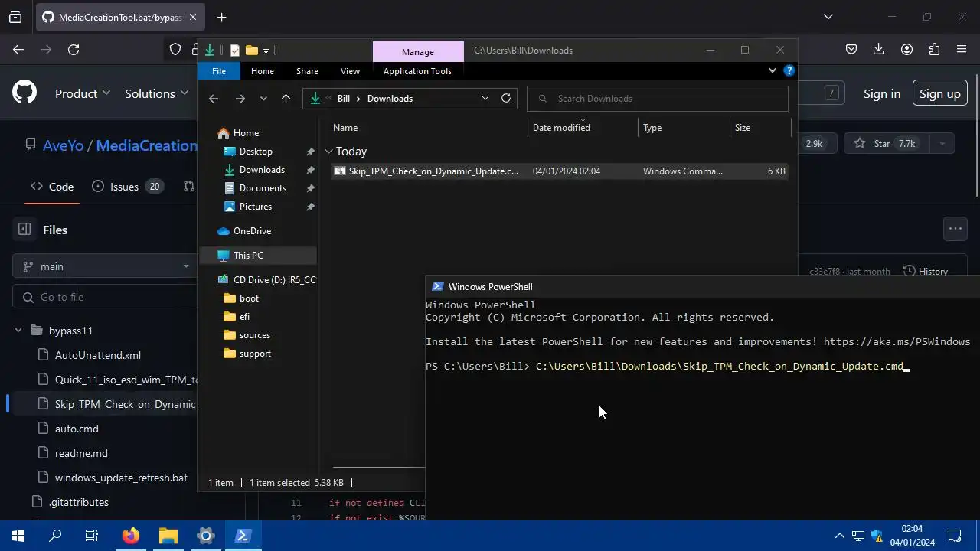The width and height of the screenshot is (980, 551).
Task: Open Desktop in Explorer sidebar
Action: pyautogui.click(x=256, y=152)
